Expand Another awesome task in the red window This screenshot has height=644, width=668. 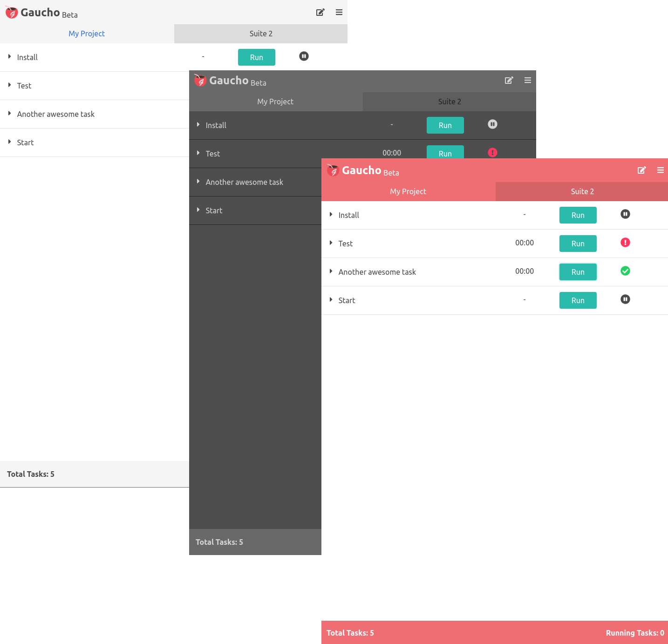click(x=331, y=271)
